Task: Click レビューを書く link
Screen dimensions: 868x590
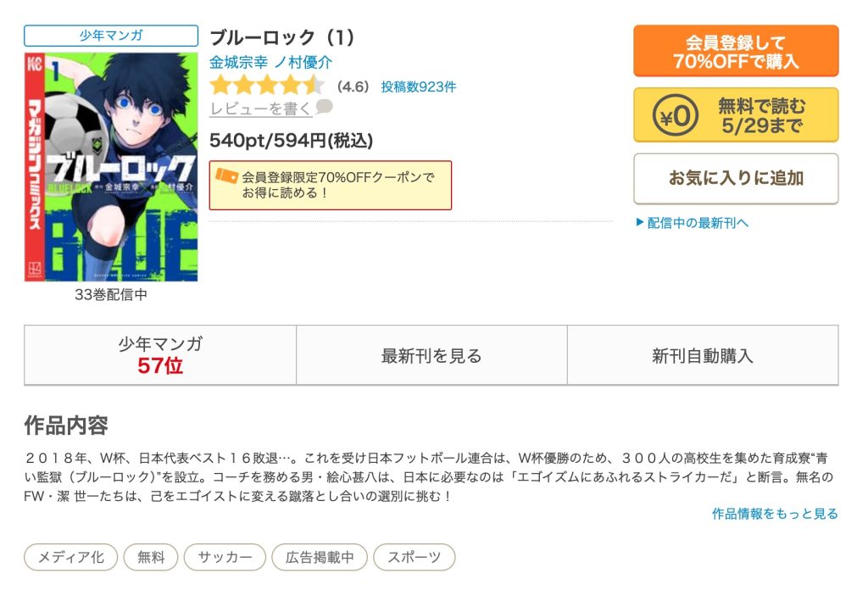Action: (260, 109)
